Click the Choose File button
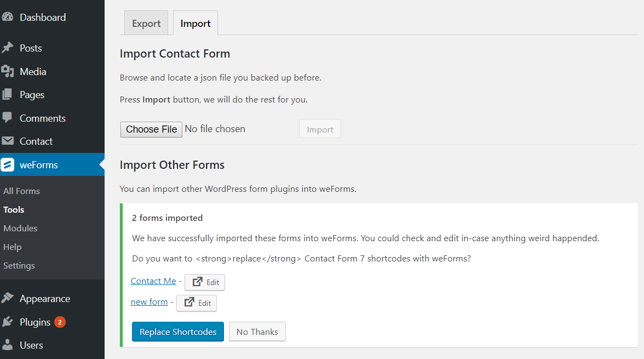The image size is (644, 359). pos(151,129)
